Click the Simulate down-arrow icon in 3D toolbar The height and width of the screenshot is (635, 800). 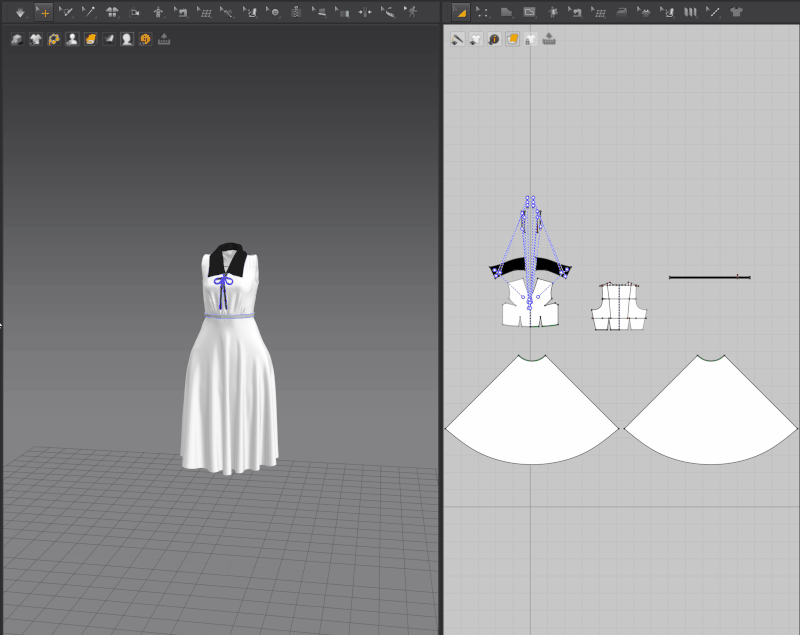pyautogui.click(x=19, y=12)
